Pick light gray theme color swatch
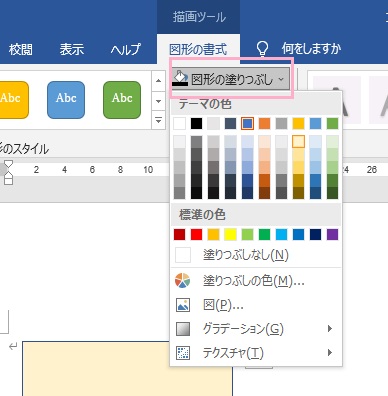Screen dimensions: 388x396 click(213, 124)
